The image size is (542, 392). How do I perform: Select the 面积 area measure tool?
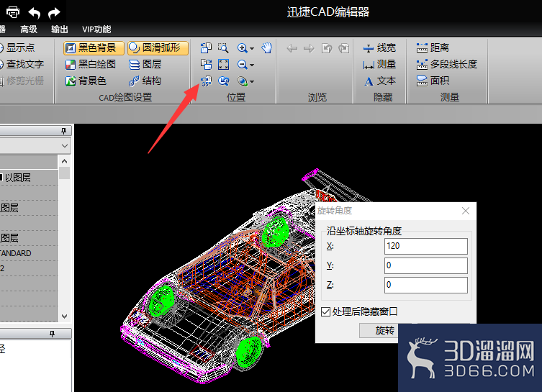point(433,81)
